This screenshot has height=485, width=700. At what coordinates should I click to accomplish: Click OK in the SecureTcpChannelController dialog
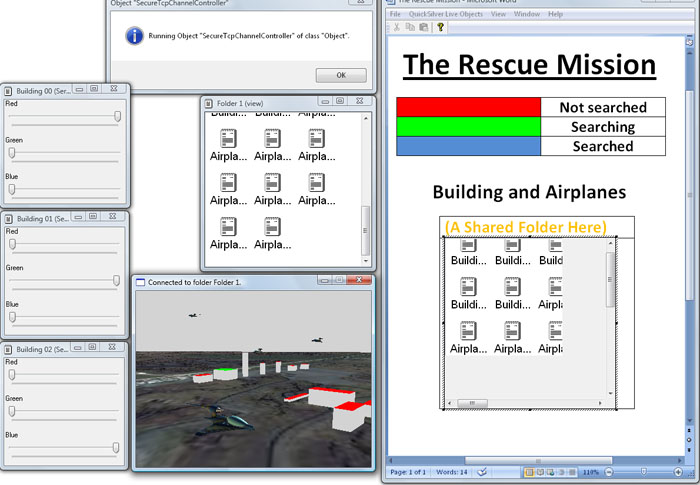[x=341, y=75]
